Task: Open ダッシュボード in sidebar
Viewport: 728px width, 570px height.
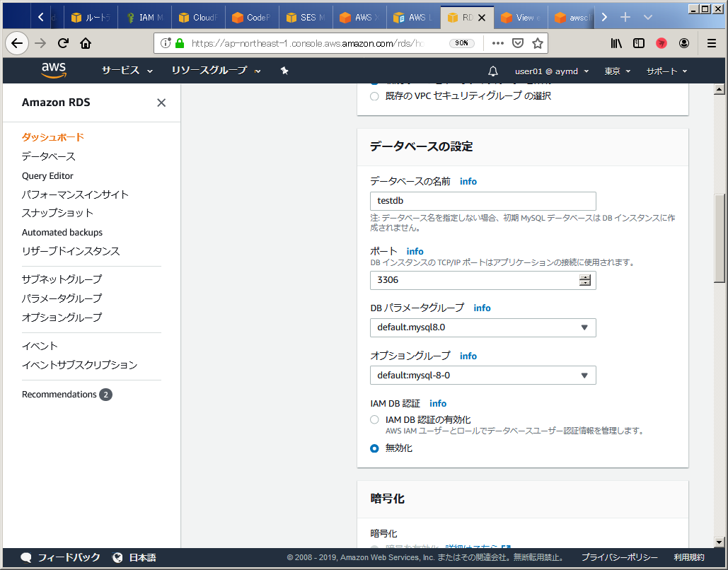Action: pyautogui.click(x=53, y=137)
